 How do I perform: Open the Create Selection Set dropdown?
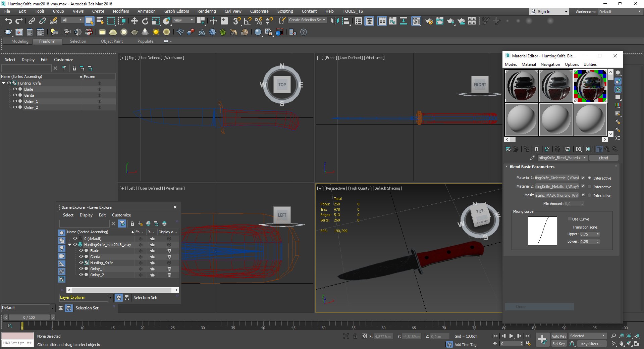pyautogui.click(x=307, y=20)
